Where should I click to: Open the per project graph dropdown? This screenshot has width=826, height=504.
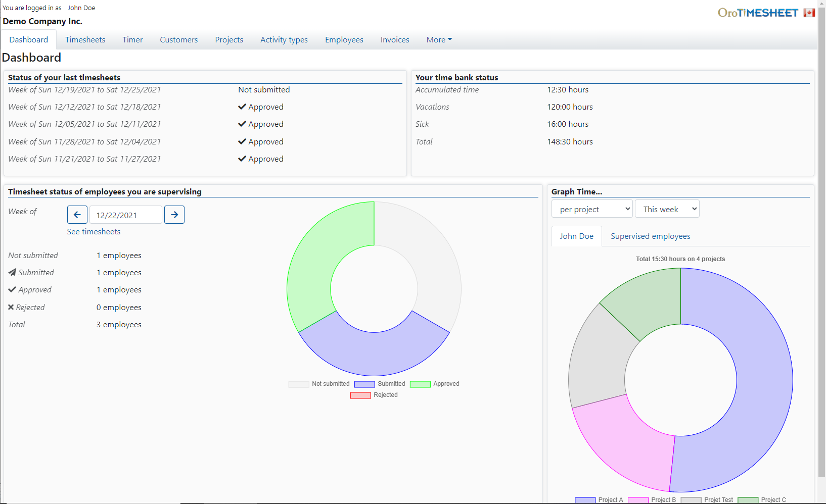[591, 209]
